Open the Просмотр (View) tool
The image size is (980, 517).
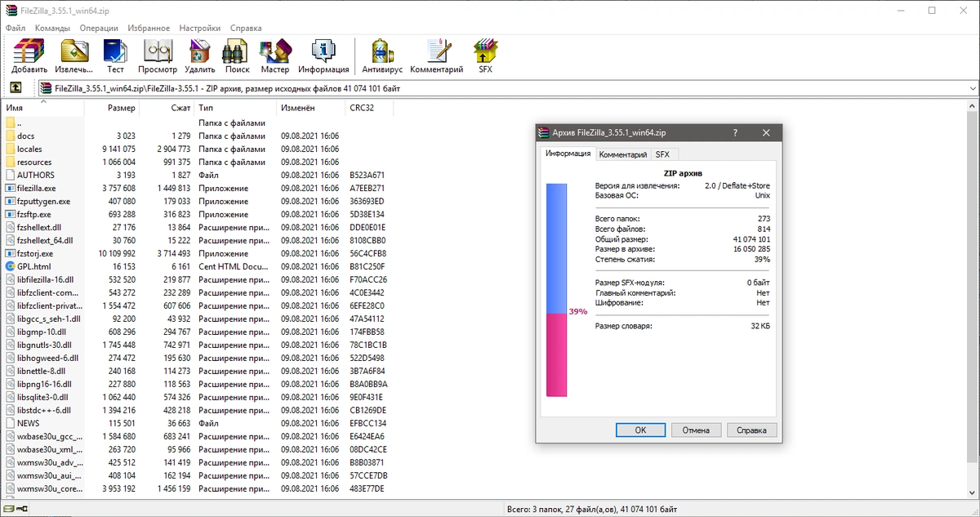(x=158, y=51)
